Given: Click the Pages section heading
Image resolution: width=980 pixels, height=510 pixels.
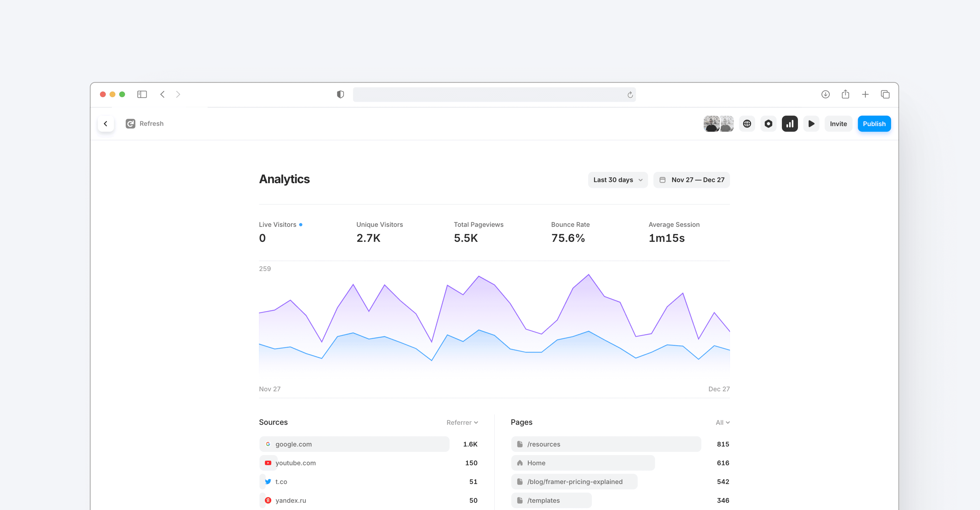Looking at the screenshot, I should (x=522, y=422).
